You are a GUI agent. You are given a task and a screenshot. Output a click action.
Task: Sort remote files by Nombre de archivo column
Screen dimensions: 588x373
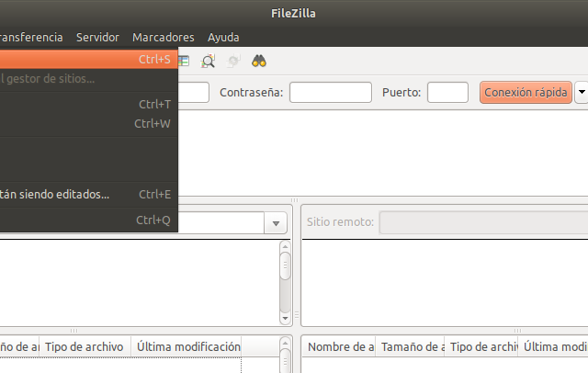click(339, 346)
